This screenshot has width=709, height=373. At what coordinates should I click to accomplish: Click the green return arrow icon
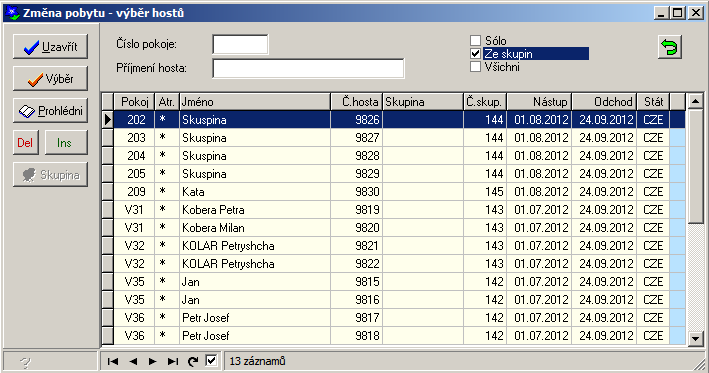tap(670, 47)
